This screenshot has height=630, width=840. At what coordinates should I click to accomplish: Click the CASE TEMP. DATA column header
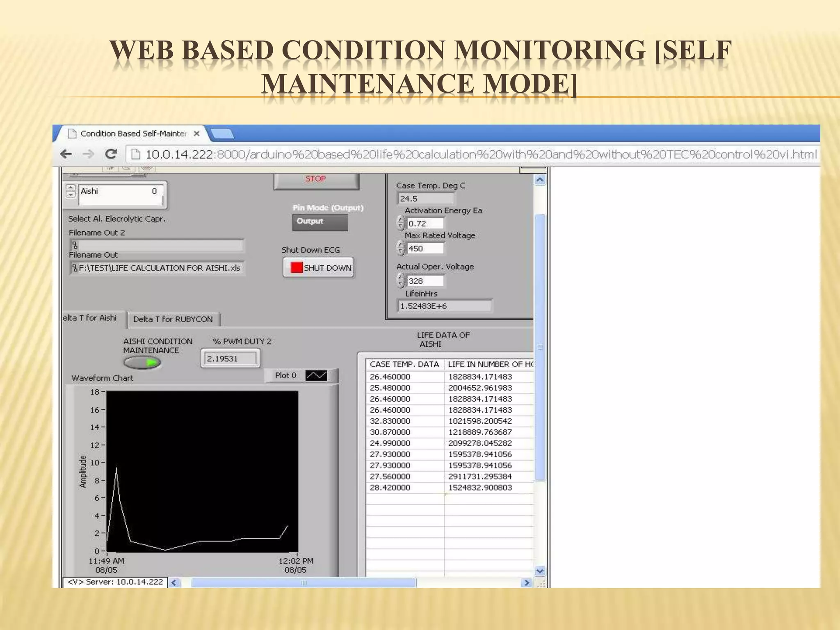tap(404, 364)
